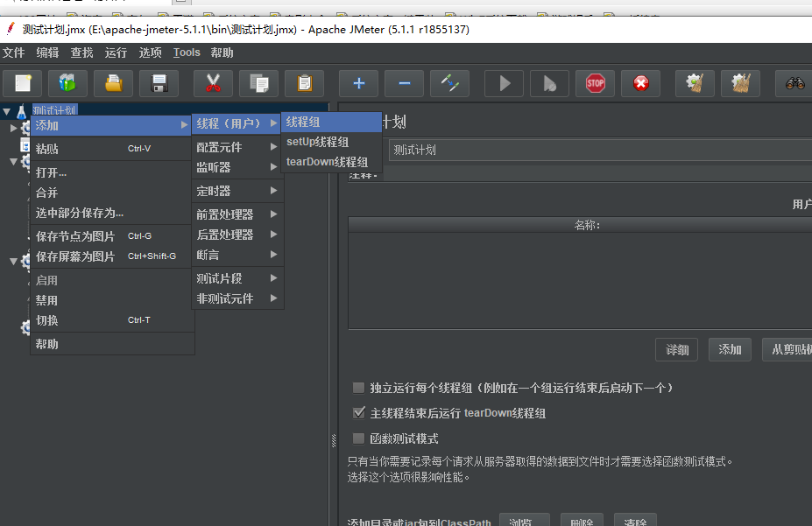812x526 pixels.
Task: Uncheck 主线程结束后运行 tearDown线程组
Action: (x=358, y=413)
